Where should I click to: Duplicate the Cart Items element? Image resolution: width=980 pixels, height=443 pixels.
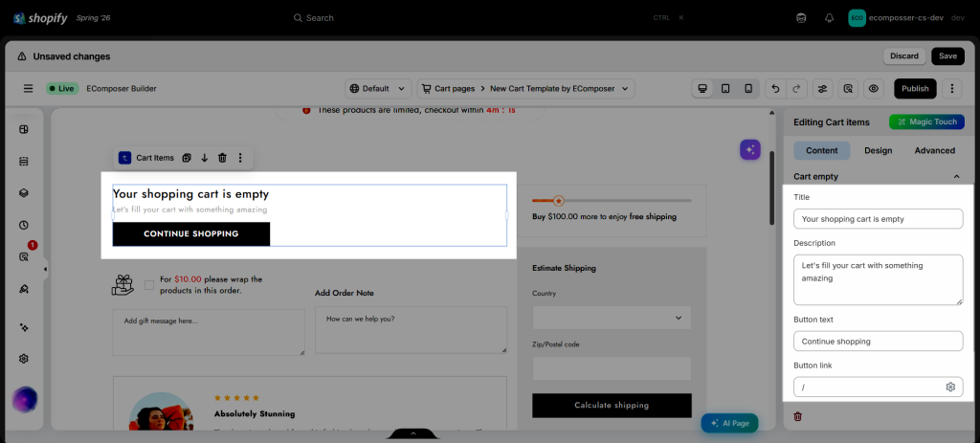[x=187, y=158]
